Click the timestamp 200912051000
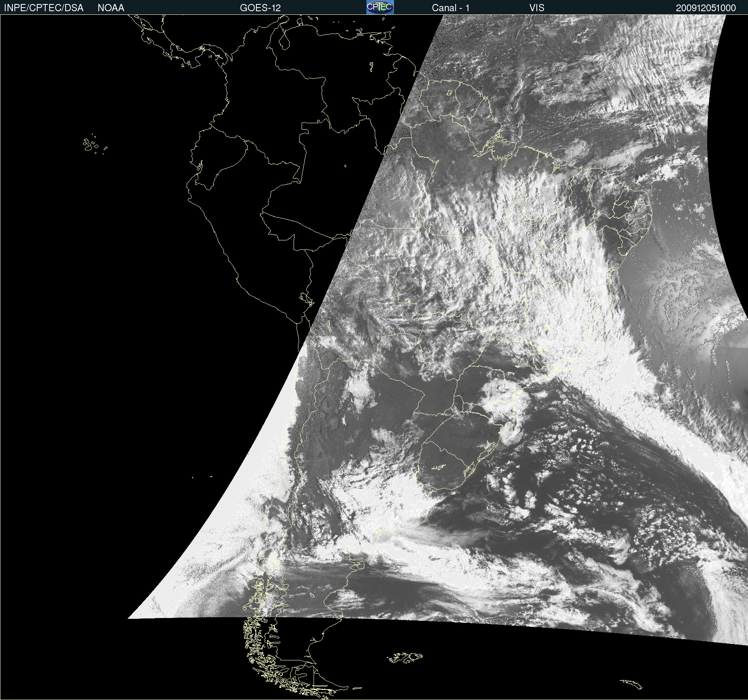748x700 pixels. [x=706, y=8]
